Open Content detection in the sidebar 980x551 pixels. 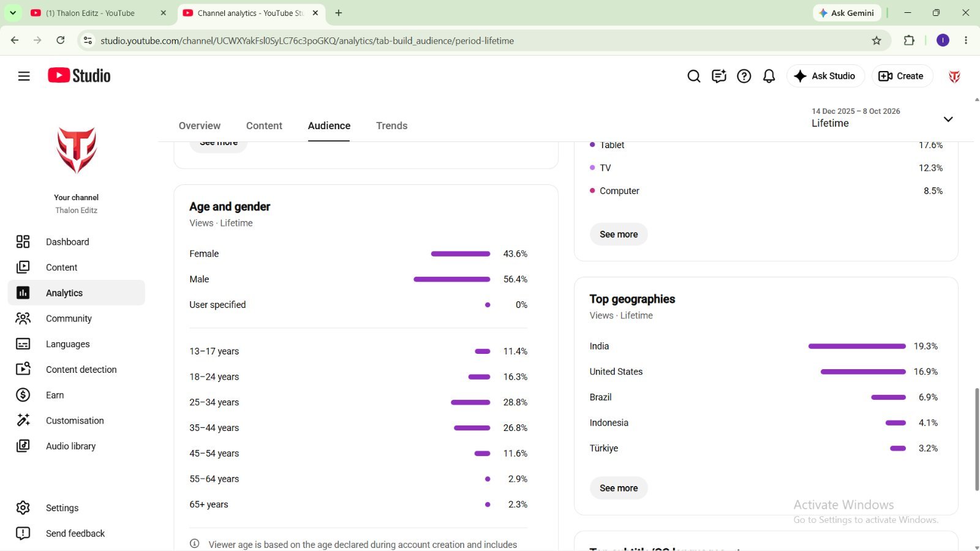(x=77, y=369)
